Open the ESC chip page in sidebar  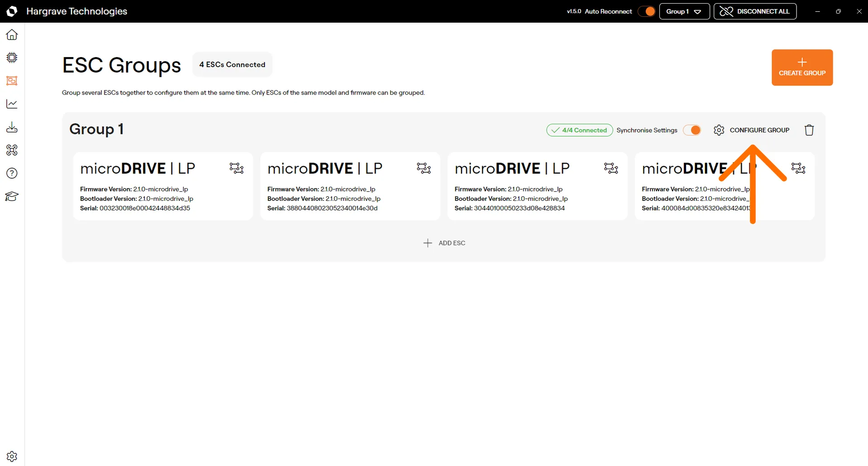click(12, 57)
